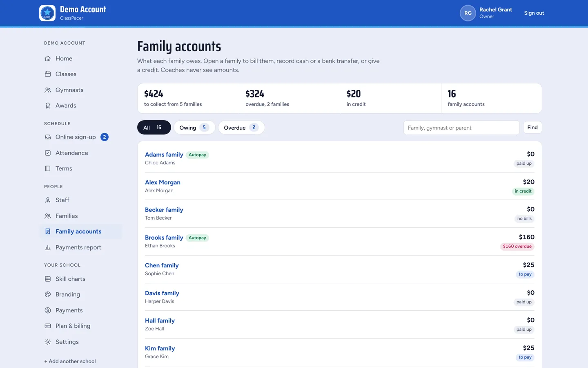Click the Autopay tag beside Adams family
The height and width of the screenshot is (368, 588).
197,155
